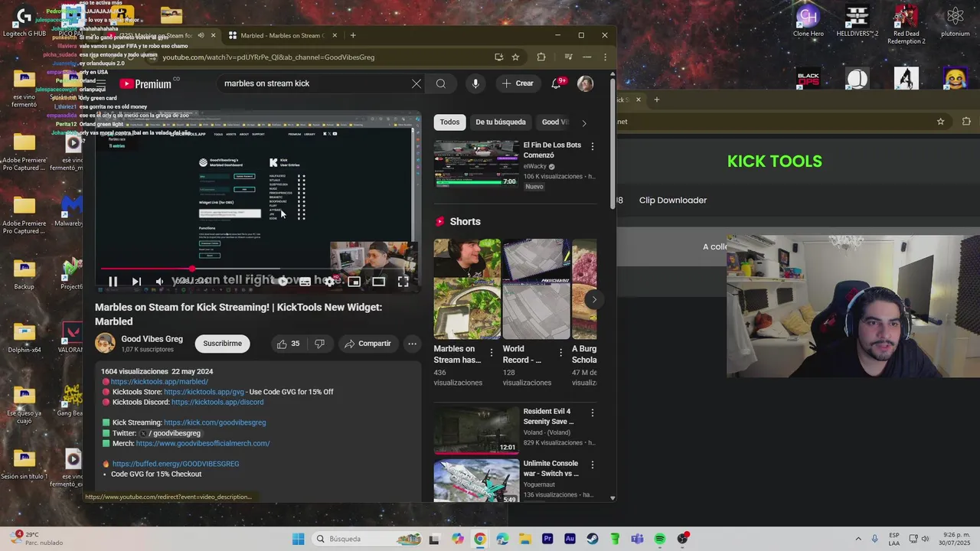This screenshot has width=980, height=551.
Task: Open Chrome's three-dot menu
Action: point(605,57)
